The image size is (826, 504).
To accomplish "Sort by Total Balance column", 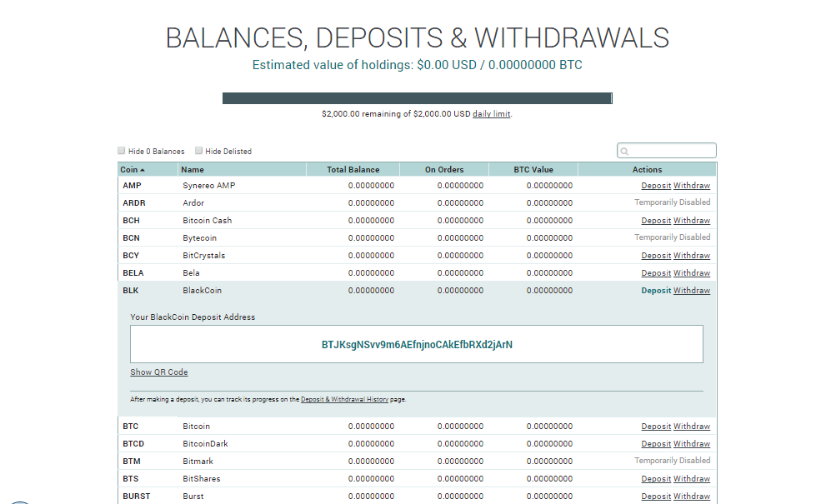I will (x=353, y=170).
